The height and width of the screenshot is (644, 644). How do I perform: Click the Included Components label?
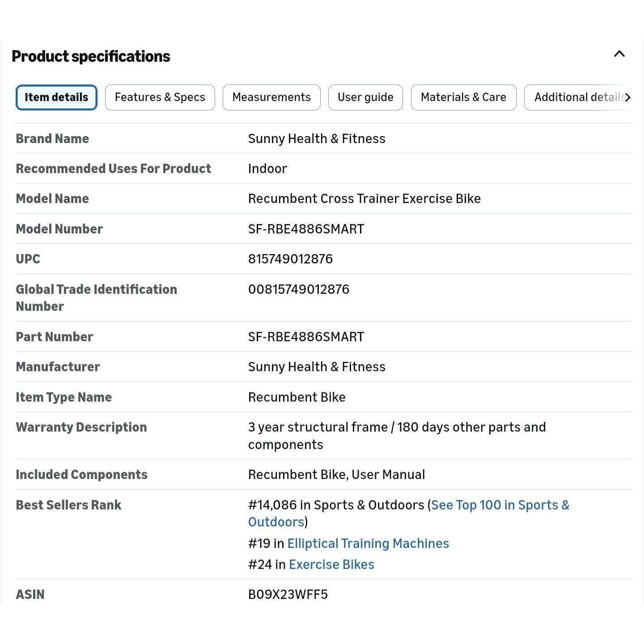[82, 475]
